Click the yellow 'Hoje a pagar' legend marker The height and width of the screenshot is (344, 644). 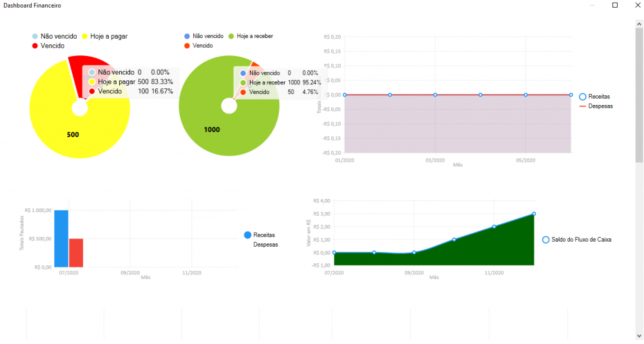click(86, 36)
